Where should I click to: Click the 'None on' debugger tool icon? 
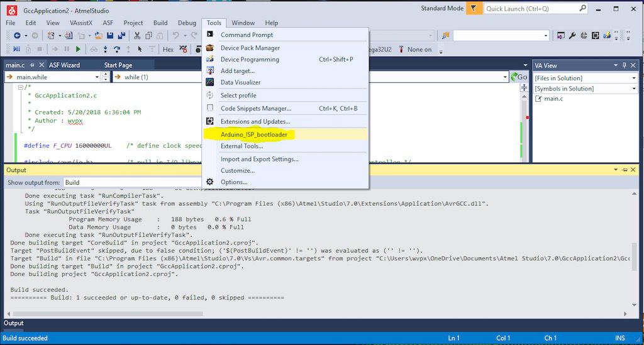tap(401, 49)
